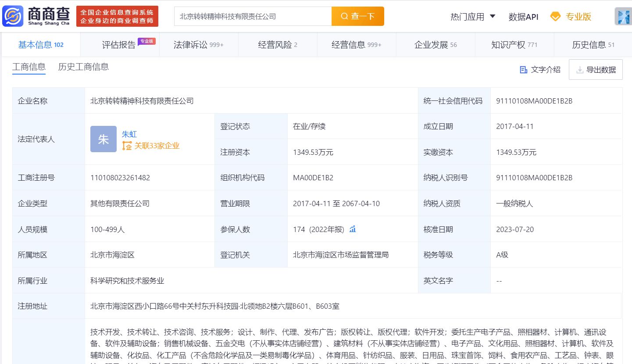Open the user avatar at top right

623,16
